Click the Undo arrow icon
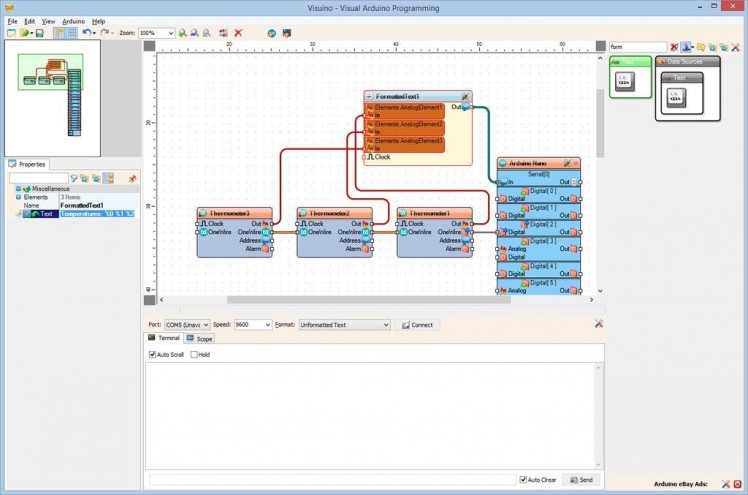The width and height of the screenshot is (748, 495). click(86, 33)
